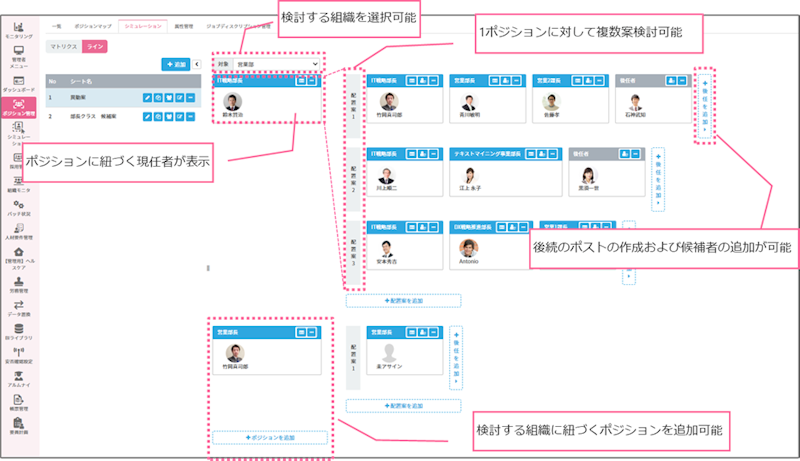Collapse sheet list with chevron button
This screenshot has width=800, height=461.
click(196, 64)
